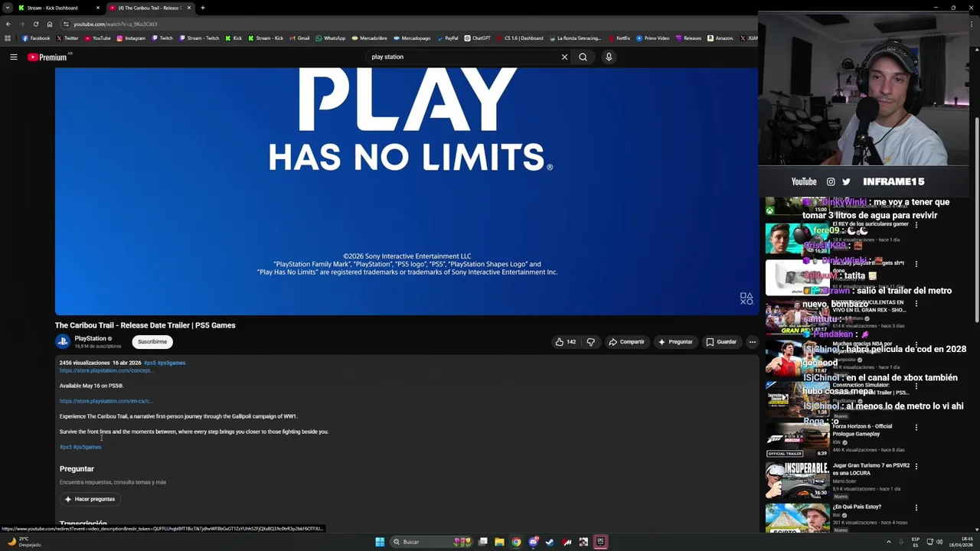Click the PlayStation channel avatar

click(63, 341)
